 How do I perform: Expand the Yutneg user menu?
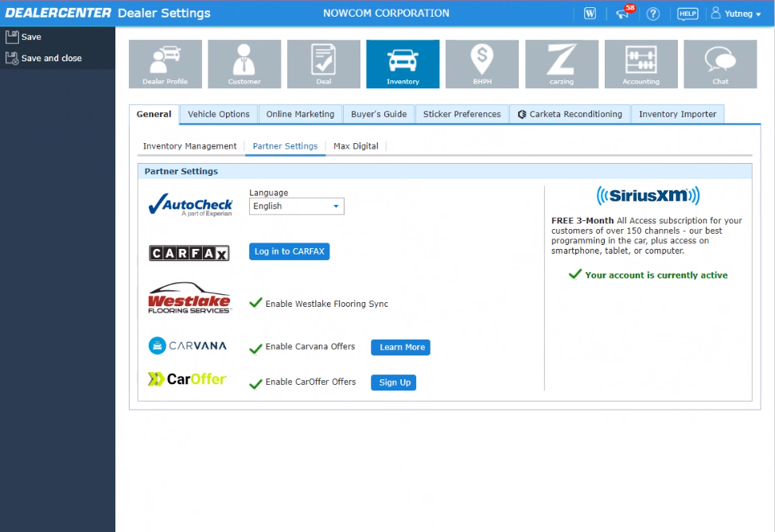tap(736, 14)
